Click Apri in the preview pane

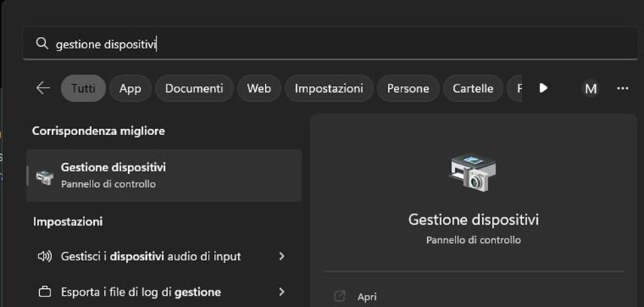[x=367, y=296]
